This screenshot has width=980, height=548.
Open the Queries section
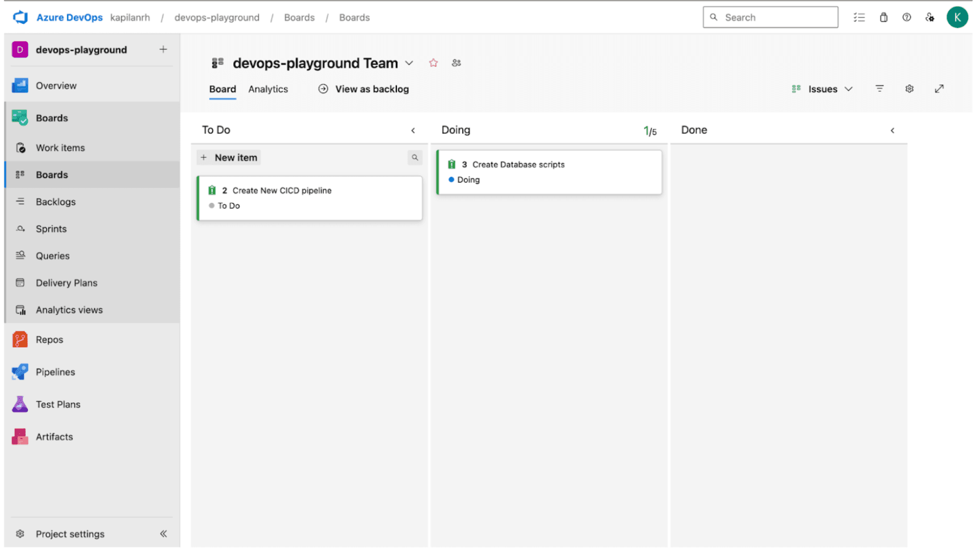[x=53, y=255]
